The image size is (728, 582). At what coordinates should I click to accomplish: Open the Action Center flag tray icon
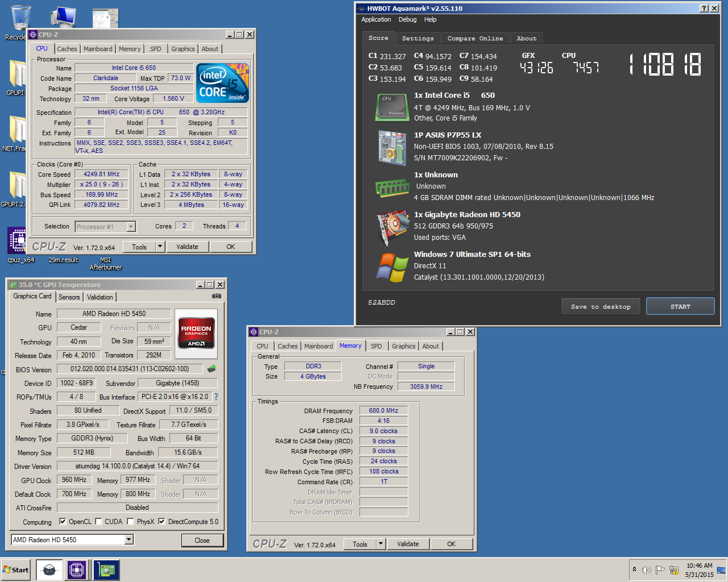tap(660, 569)
